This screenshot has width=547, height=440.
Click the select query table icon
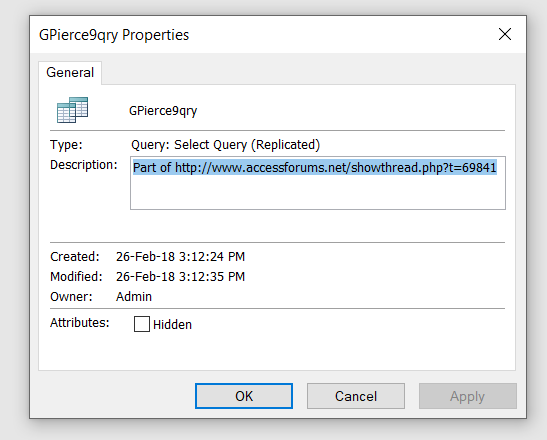point(73,110)
